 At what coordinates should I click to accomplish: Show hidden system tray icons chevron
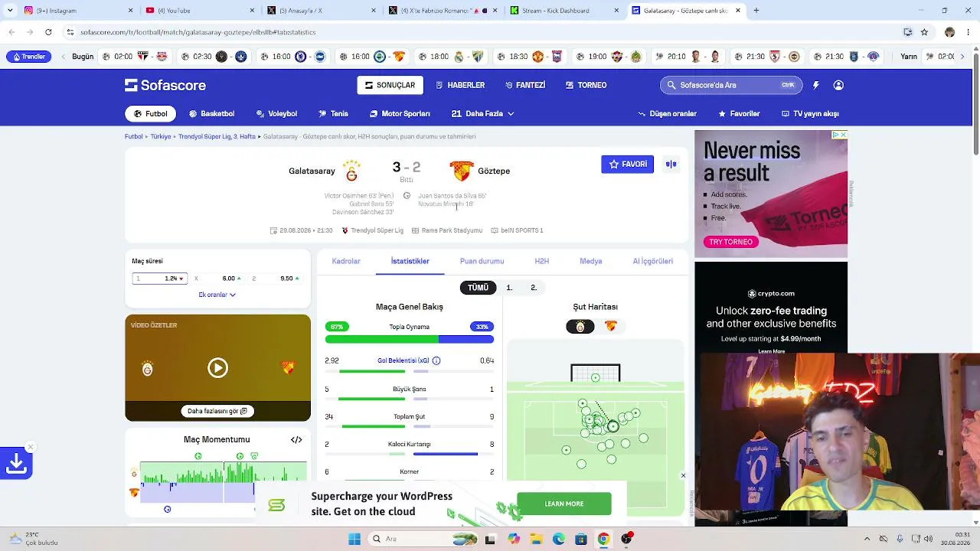pyautogui.click(x=867, y=539)
